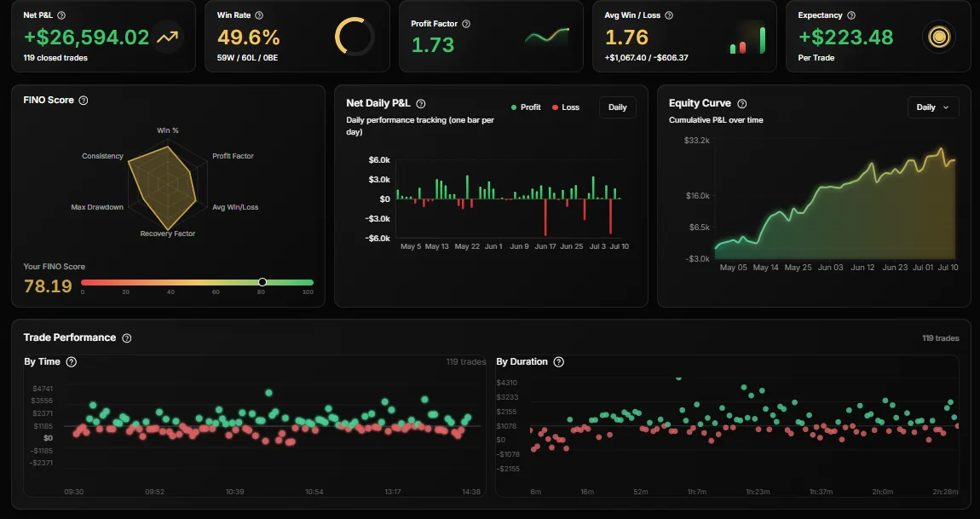
Task: Click the gold coin icon in Expectancy card
Action: pos(939,37)
